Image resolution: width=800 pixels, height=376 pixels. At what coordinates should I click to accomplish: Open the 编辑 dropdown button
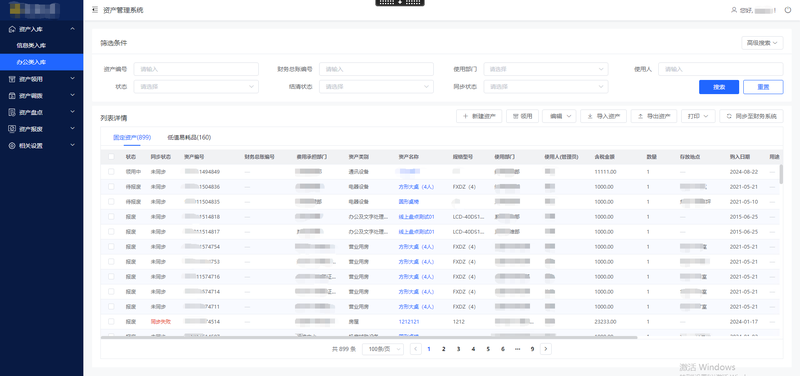559,116
